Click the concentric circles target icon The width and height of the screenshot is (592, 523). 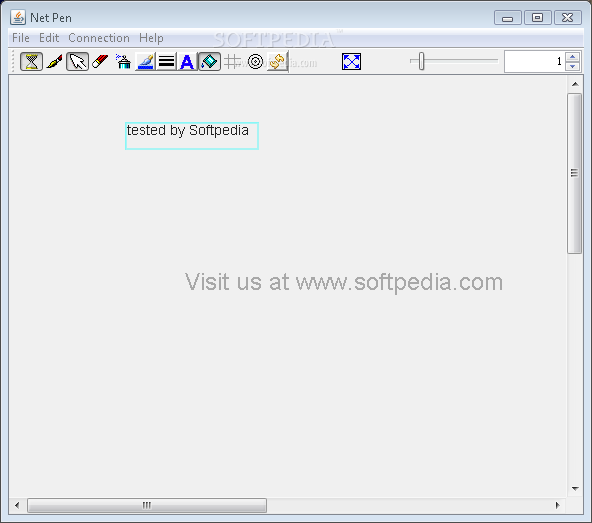[x=255, y=62]
